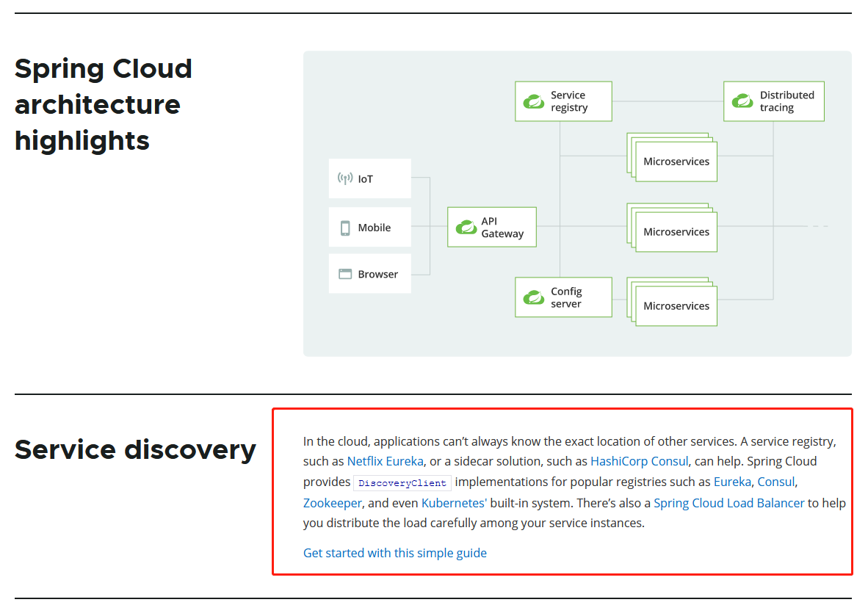Viewport: 868px width, 605px height.
Task: Click the Service registry spring cloud icon
Action: [534, 101]
